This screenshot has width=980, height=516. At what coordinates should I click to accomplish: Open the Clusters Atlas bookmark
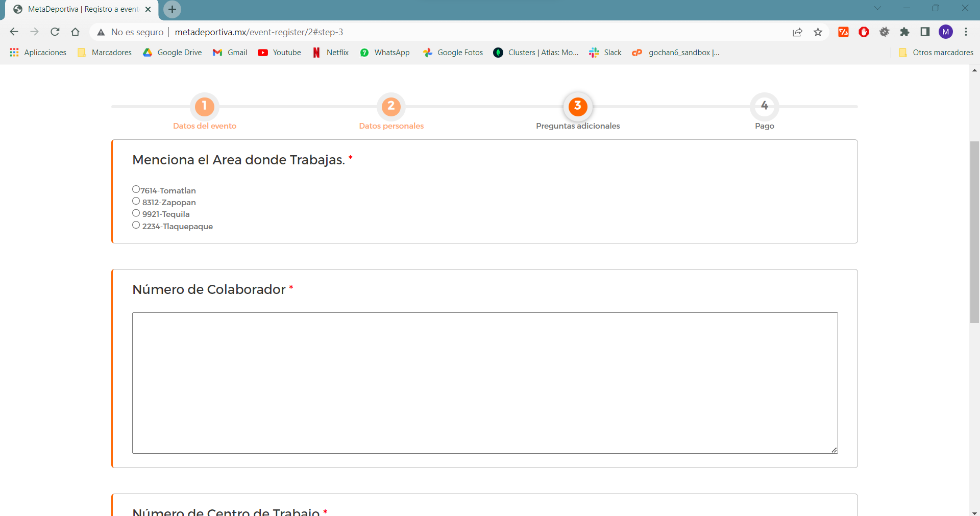(536, 53)
